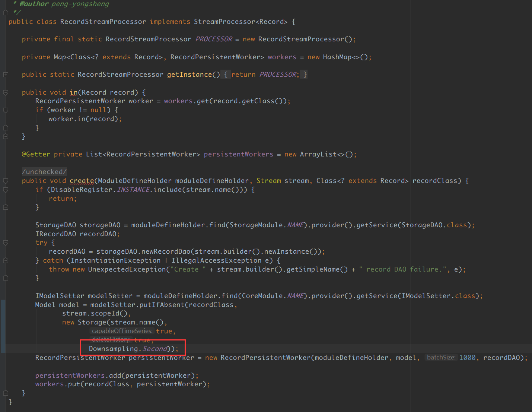Expand the folded getInstance method using gutter plus
The height and width of the screenshot is (412, 532).
(x=6, y=75)
